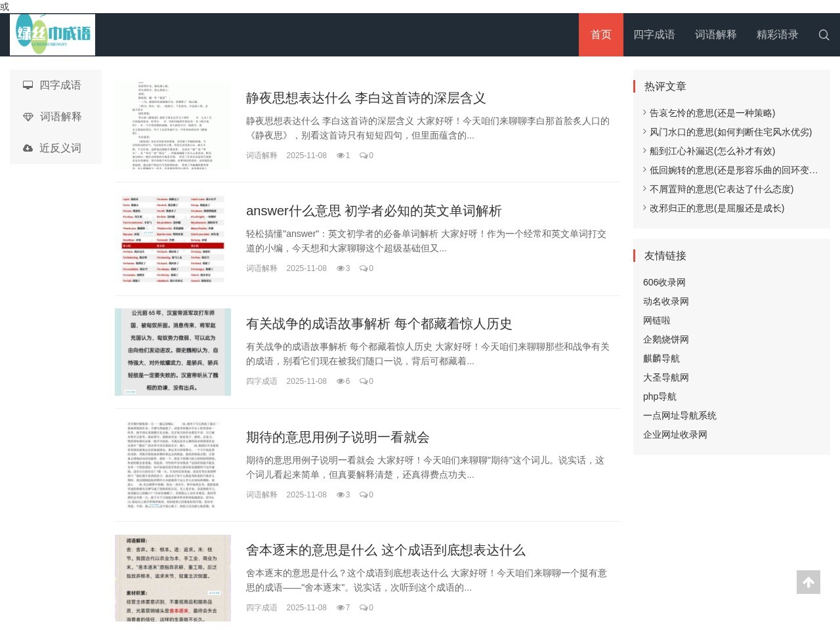Click the comment bubble icon for 静夜思 article

point(364,156)
